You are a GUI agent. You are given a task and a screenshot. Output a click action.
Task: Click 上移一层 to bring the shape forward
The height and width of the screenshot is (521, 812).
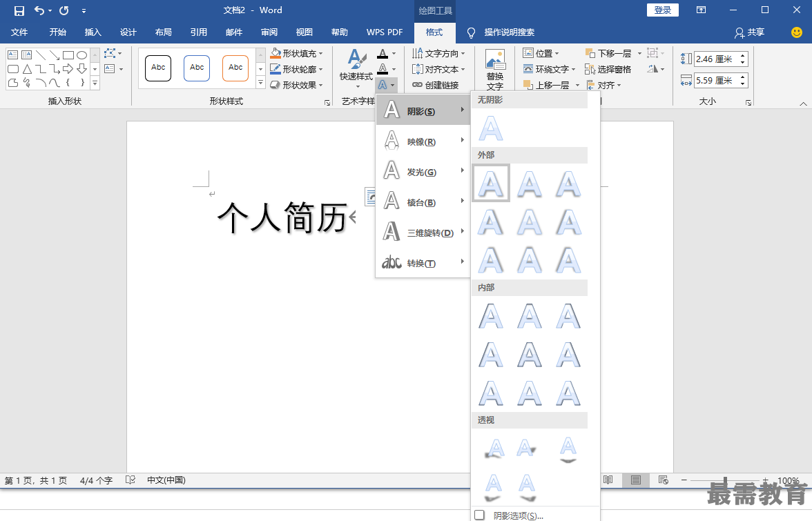(x=546, y=85)
